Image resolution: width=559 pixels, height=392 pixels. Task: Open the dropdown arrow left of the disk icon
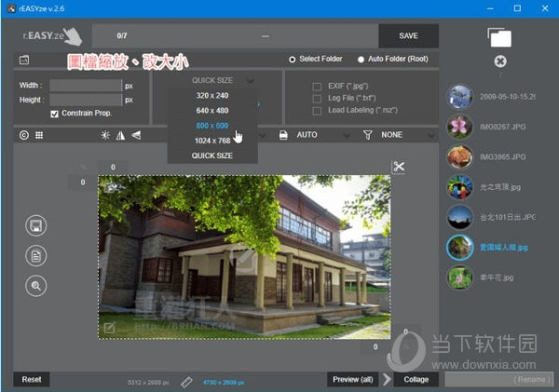pyautogui.click(x=262, y=136)
